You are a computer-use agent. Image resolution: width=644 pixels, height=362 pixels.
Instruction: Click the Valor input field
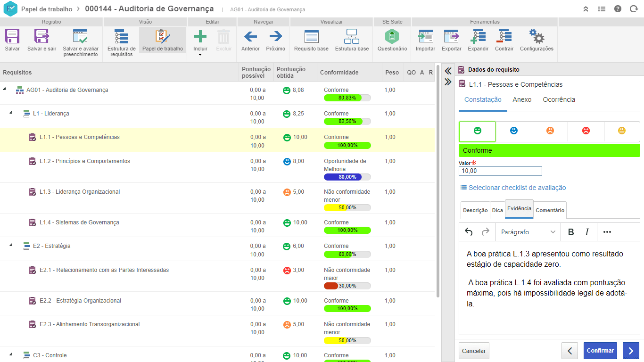click(500, 171)
